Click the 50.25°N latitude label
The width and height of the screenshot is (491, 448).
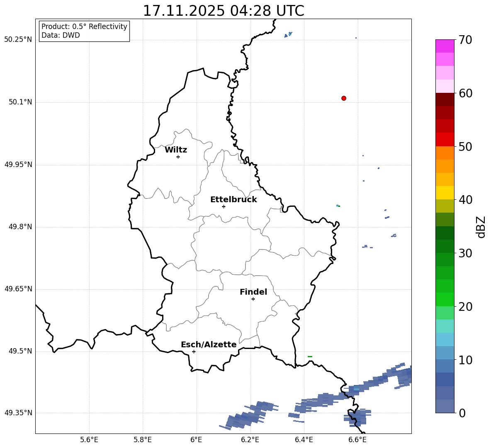(18, 40)
